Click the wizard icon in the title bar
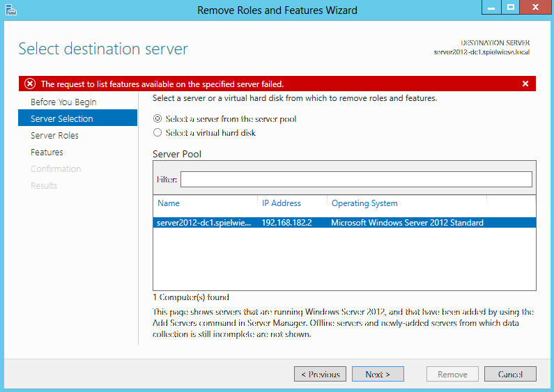554x392 pixels. pyautogui.click(x=11, y=10)
